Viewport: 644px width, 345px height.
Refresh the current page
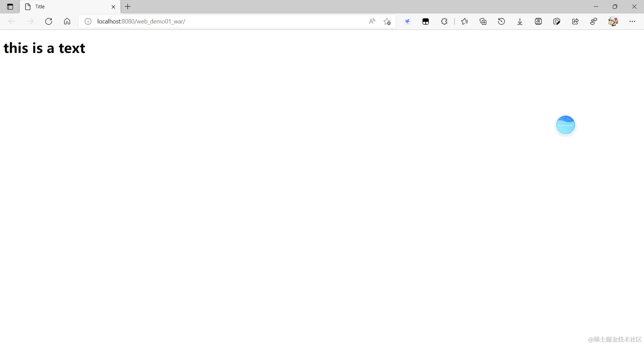(x=49, y=21)
